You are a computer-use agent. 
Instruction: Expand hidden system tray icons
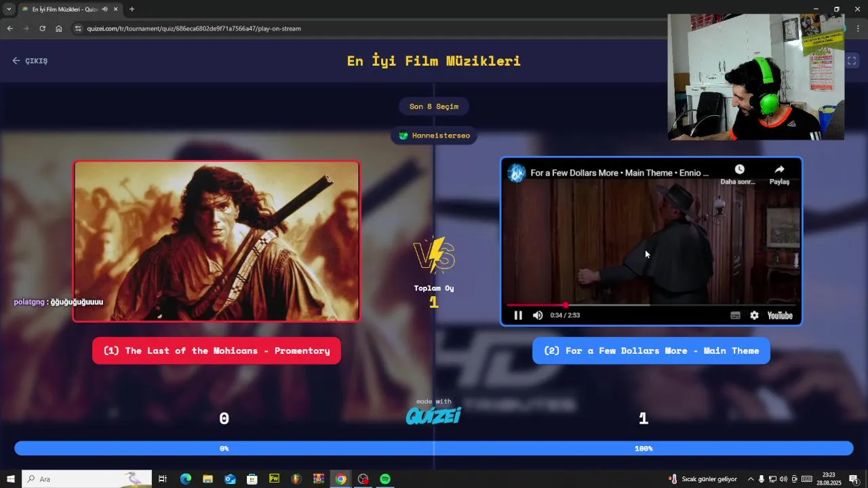click(x=751, y=479)
